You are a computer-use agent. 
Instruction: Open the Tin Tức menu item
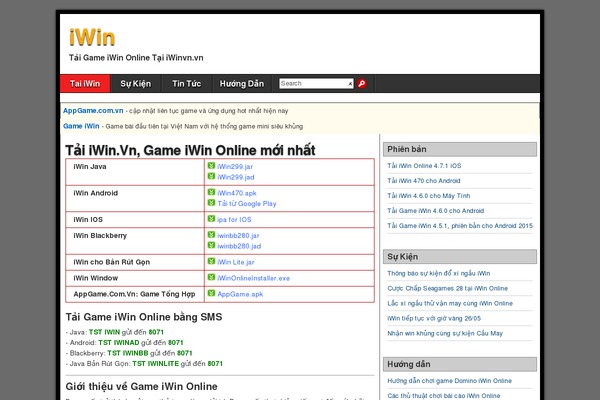click(x=186, y=83)
